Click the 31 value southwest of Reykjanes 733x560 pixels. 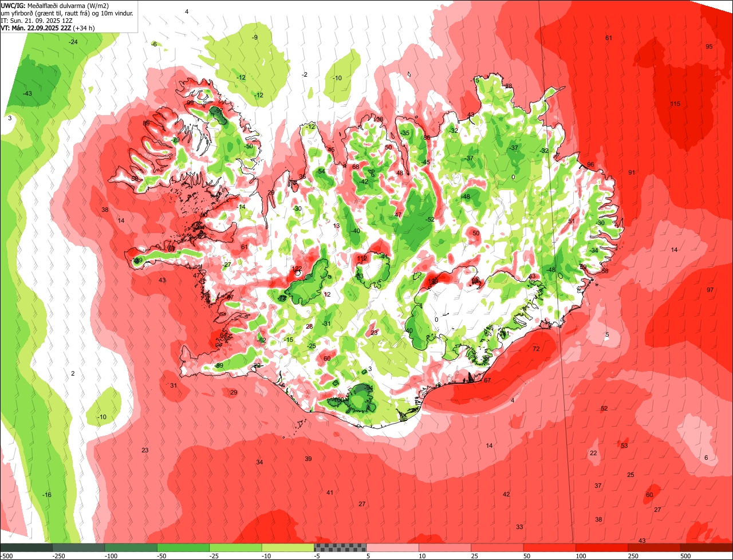coord(174,385)
